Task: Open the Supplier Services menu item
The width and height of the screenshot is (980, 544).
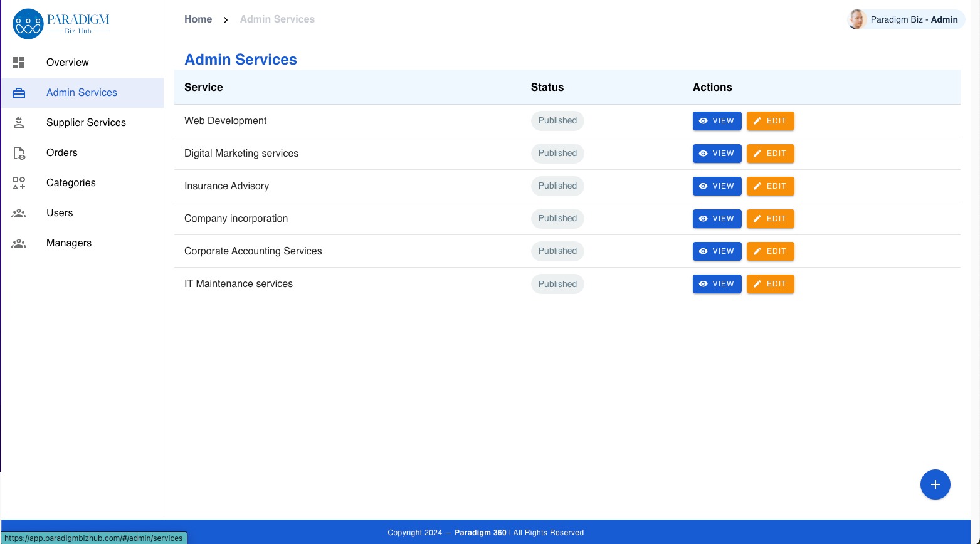Action: coord(86,123)
